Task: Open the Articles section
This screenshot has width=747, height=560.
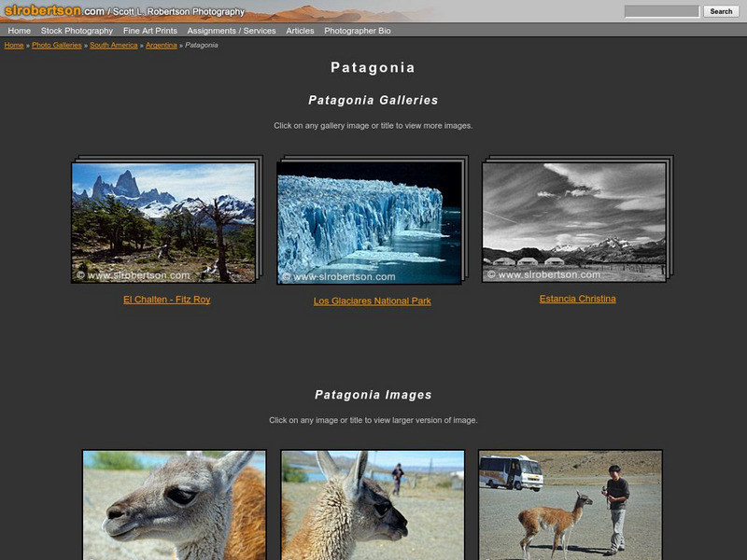Action: click(300, 31)
